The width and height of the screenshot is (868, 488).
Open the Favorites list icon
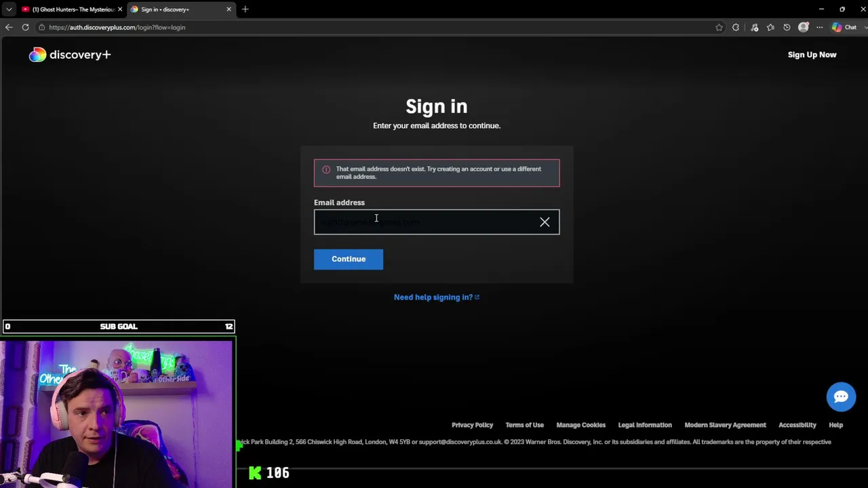tap(770, 27)
